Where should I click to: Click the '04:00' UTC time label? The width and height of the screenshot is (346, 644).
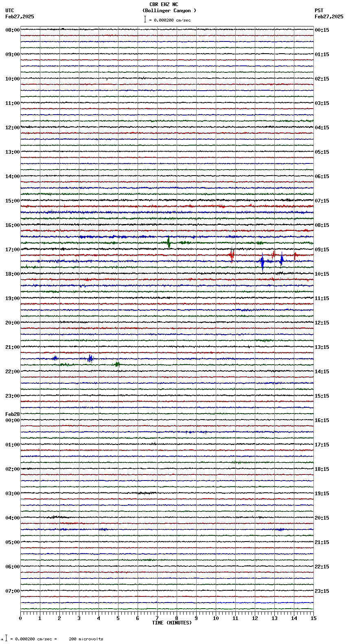[12, 518]
